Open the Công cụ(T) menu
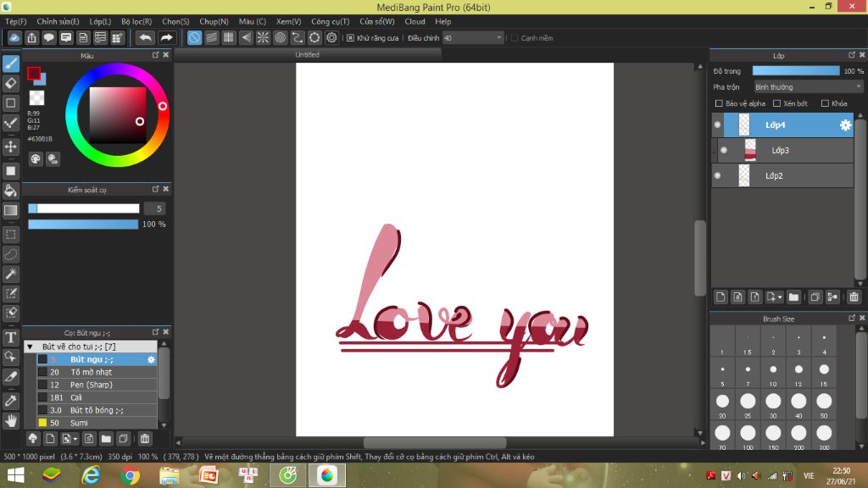The image size is (868, 488). tap(331, 21)
